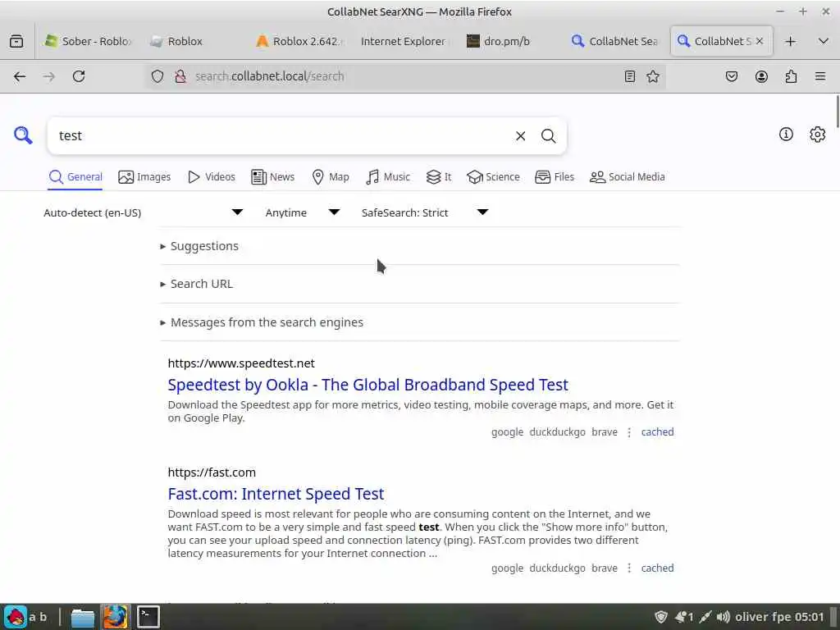This screenshot has height=630, width=840.
Task: Open notifications tray icon
Action: [683, 617]
